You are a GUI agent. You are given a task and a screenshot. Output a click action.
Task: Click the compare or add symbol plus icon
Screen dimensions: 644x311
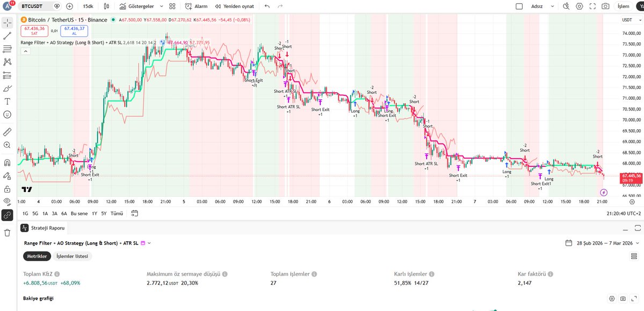(x=70, y=7)
